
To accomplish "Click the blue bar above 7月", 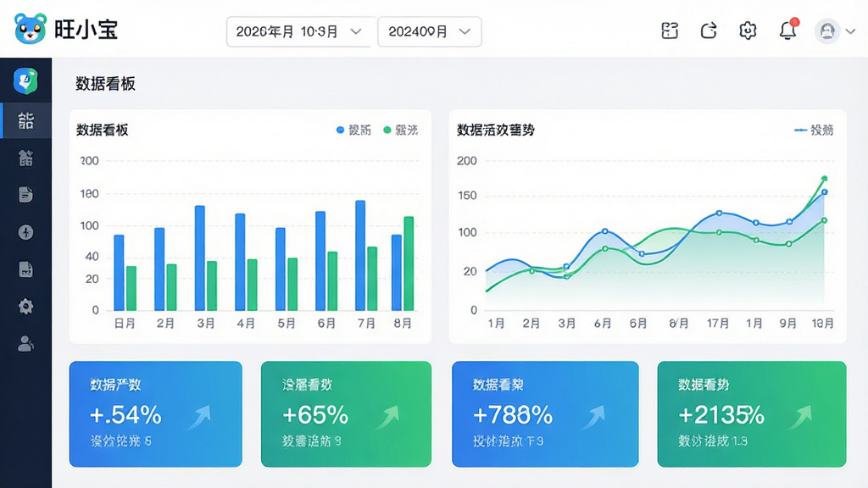I will tap(360, 256).
